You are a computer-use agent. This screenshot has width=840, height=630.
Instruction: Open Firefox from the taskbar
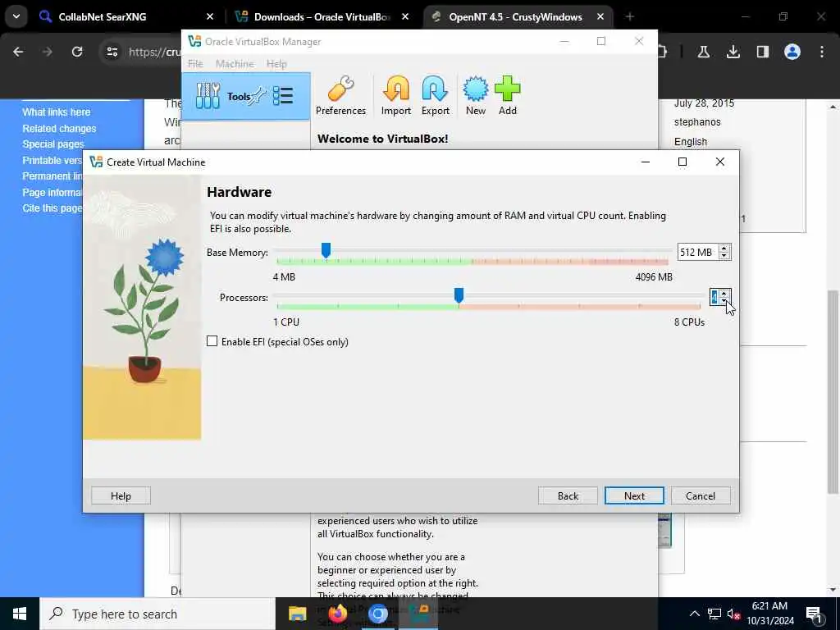click(x=337, y=614)
